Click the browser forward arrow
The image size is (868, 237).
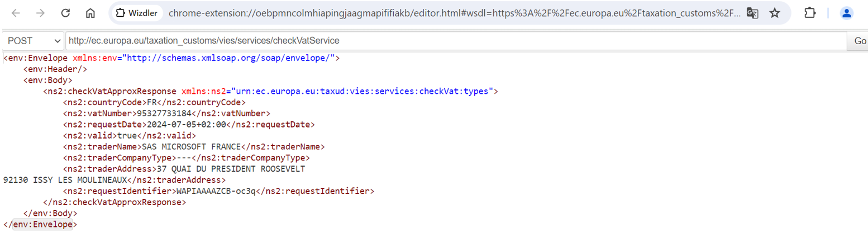(x=41, y=13)
